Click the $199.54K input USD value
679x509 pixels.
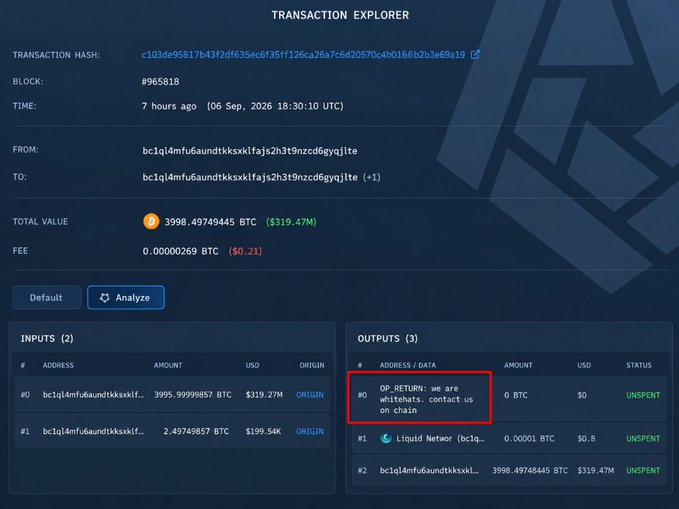click(263, 431)
